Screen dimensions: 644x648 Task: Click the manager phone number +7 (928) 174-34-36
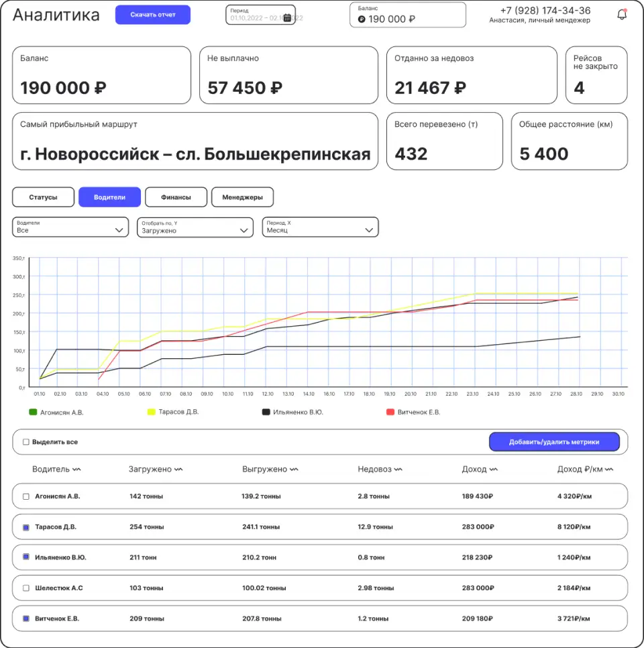click(x=545, y=11)
